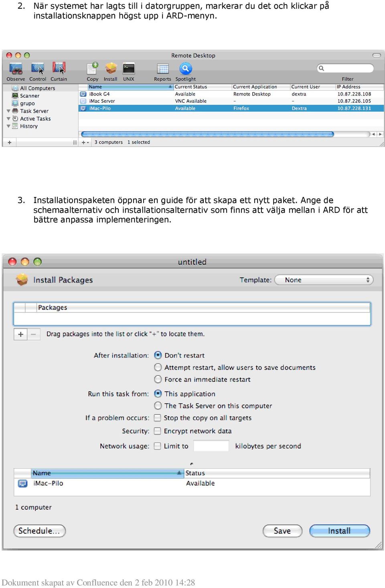
Task: Collapse the Task Server disclosure triangle
Action: pyautogui.click(x=8, y=111)
